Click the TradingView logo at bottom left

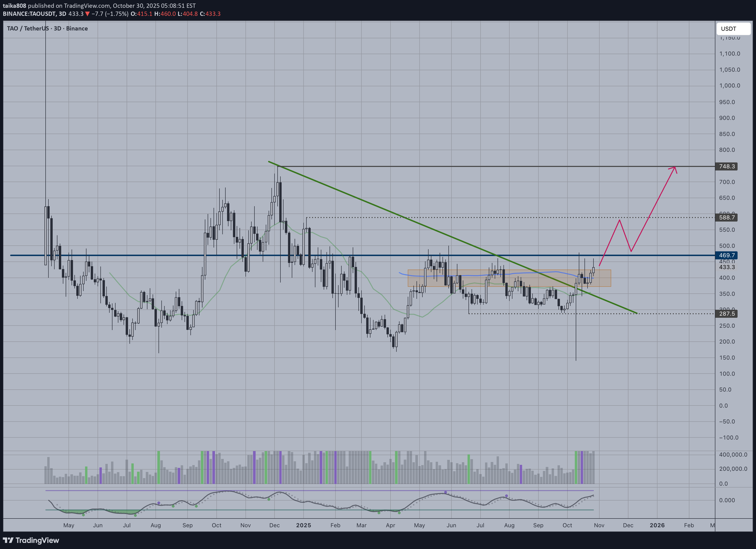(x=31, y=540)
